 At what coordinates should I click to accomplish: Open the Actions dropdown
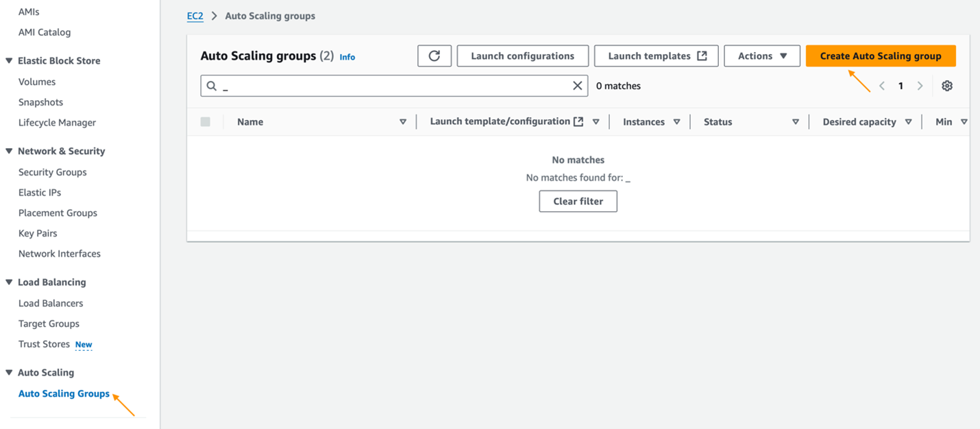tap(761, 56)
